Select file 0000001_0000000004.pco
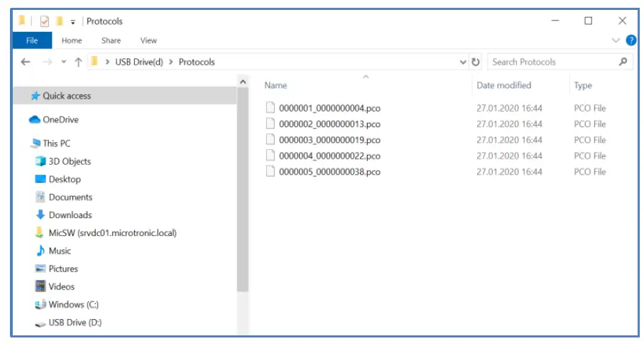644x346 pixels. [329, 108]
